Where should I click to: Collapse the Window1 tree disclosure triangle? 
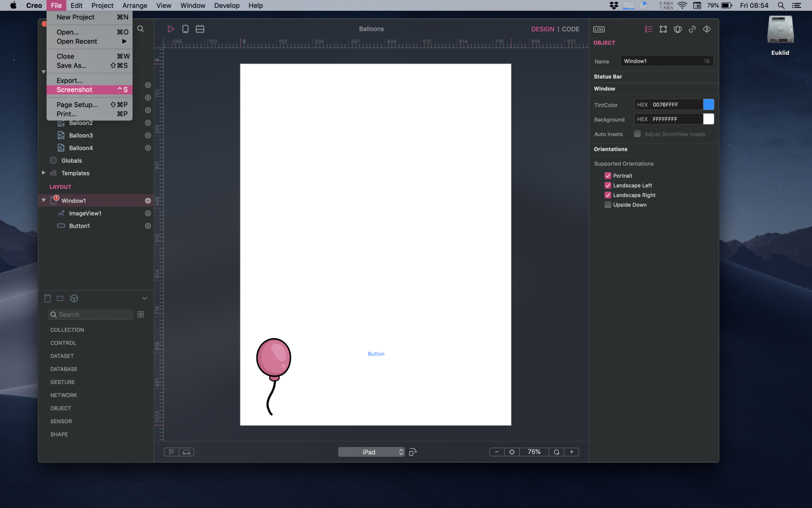tap(44, 200)
